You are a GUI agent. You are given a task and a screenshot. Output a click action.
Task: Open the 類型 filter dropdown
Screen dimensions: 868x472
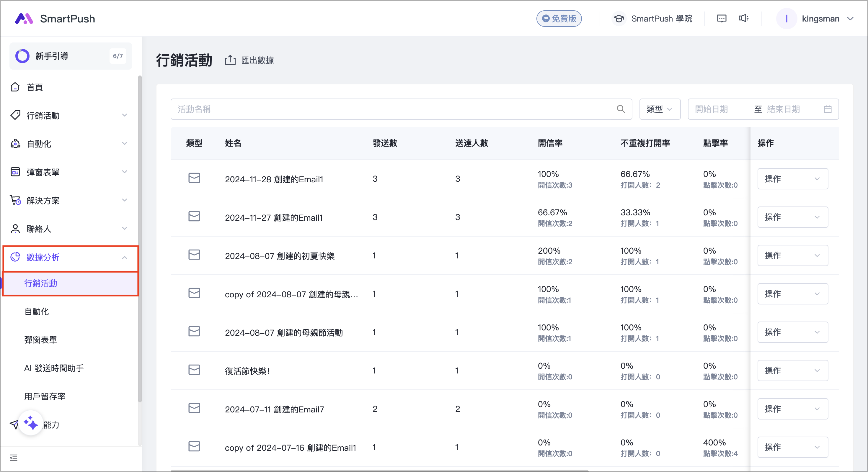(660, 109)
